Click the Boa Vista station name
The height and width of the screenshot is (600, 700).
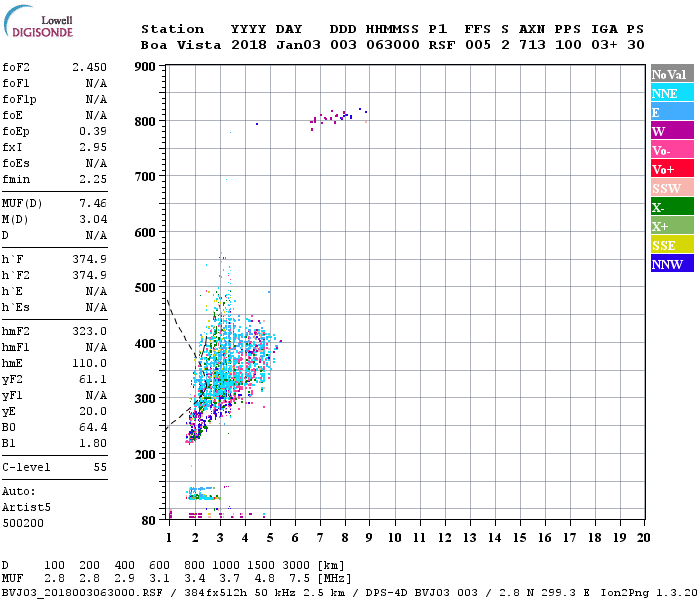(181, 45)
